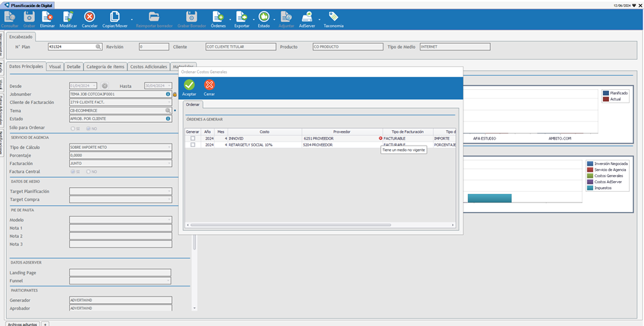
Task: Click the Porcentaje input field
Action: click(121, 156)
